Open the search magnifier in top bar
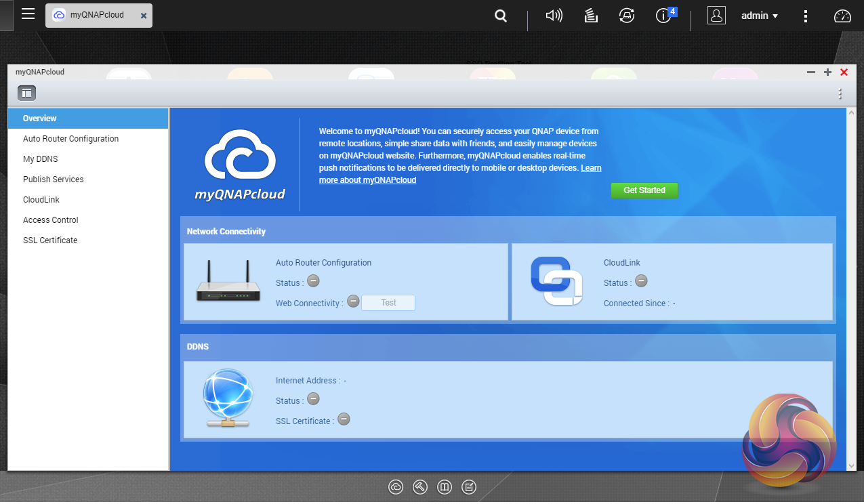 (501, 16)
